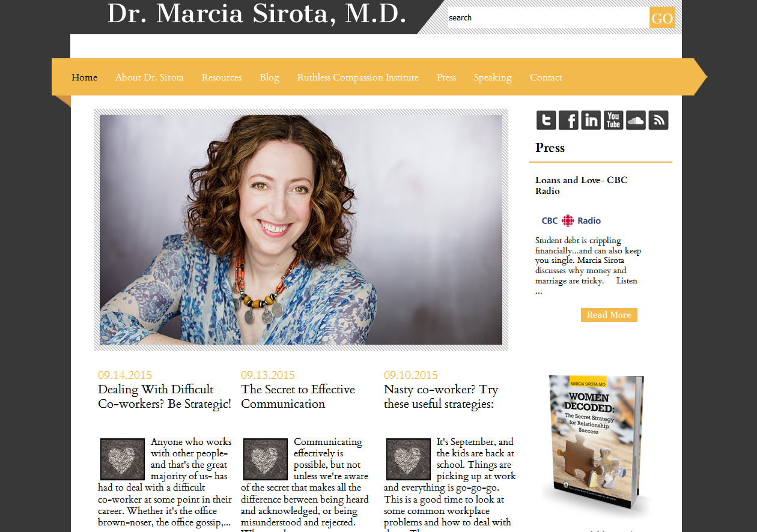Open the Blog menu item
The height and width of the screenshot is (532, 757).
[x=269, y=77]
